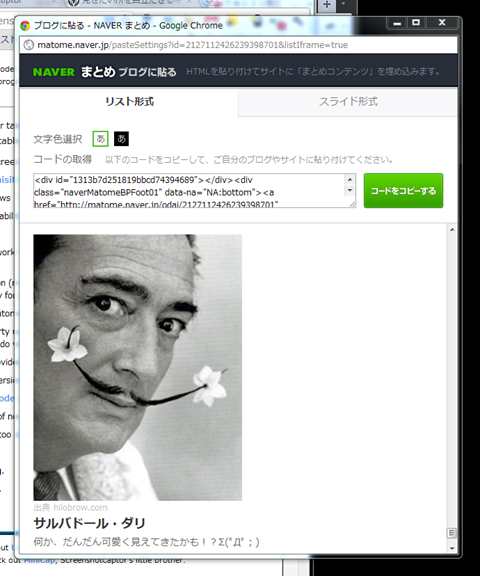The height and width of the screenshot is (576, 480).
Task: Click the page info icon in address bar
Action: point(29,45)
